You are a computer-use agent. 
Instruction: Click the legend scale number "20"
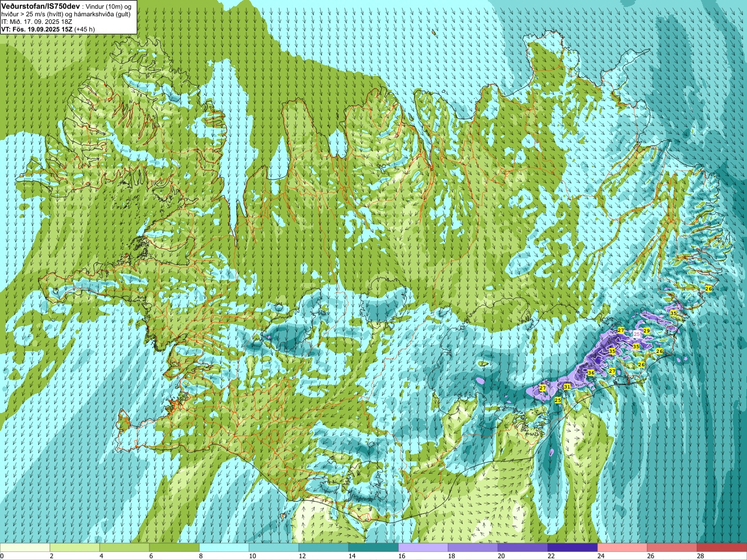tap(501, 556)
